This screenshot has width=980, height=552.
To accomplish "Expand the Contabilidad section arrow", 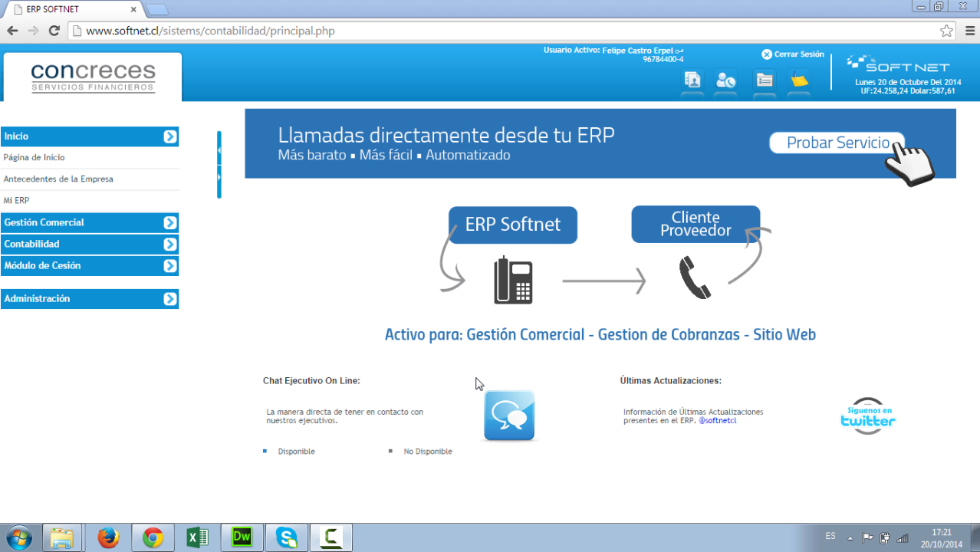I will pyautogui.click(x=170, y=244).
